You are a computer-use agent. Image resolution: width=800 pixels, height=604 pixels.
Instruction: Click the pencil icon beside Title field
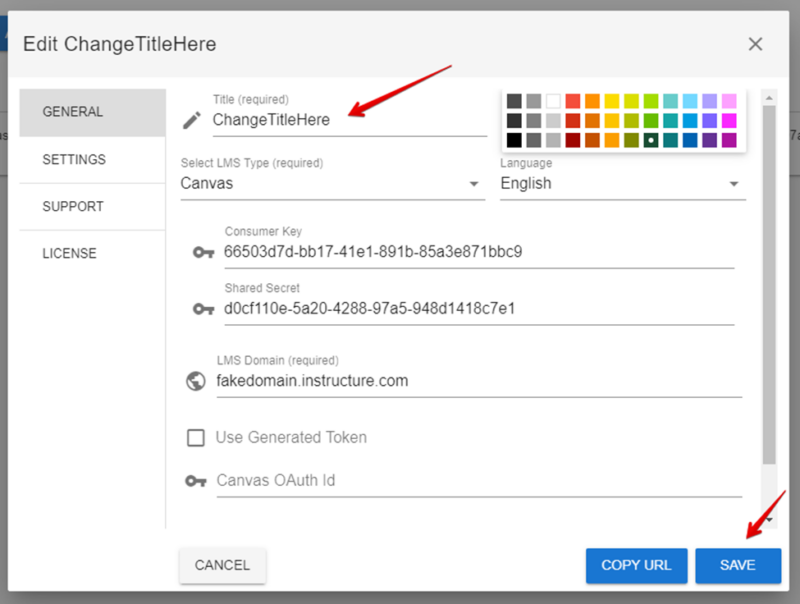192,120
